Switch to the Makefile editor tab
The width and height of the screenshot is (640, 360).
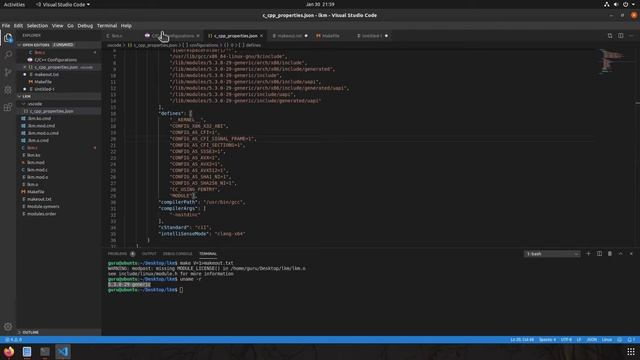330,36
